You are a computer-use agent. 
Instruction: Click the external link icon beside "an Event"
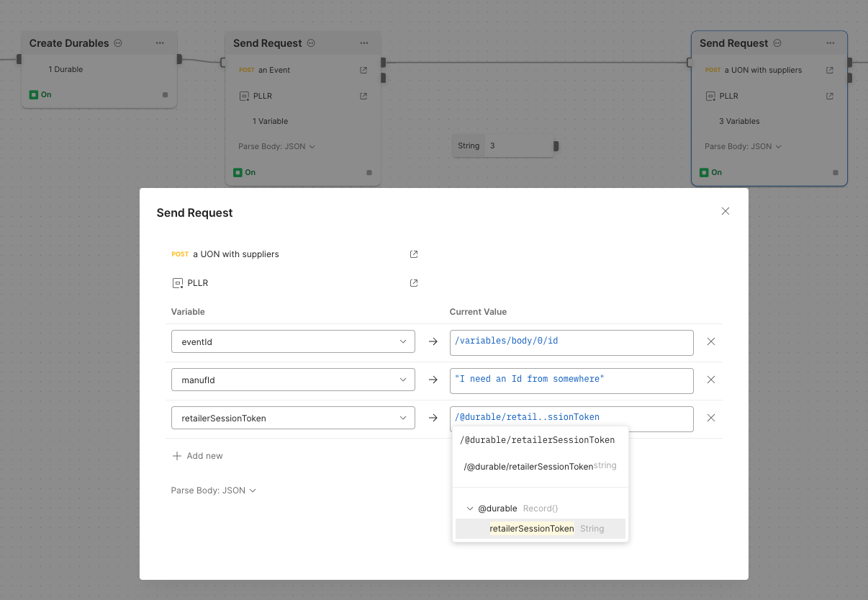point(364,70)
